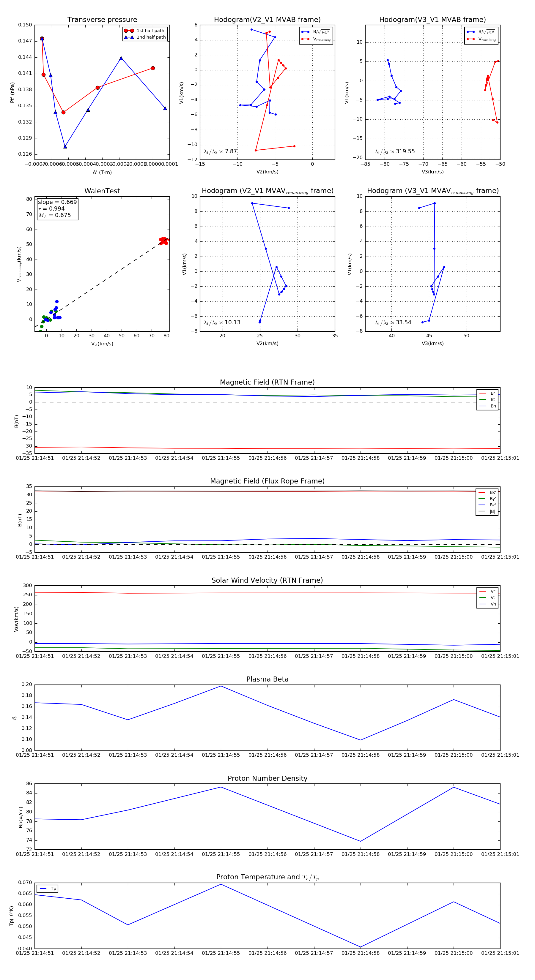
Task: Select the Vr legend entry
Action: (487, 591)
